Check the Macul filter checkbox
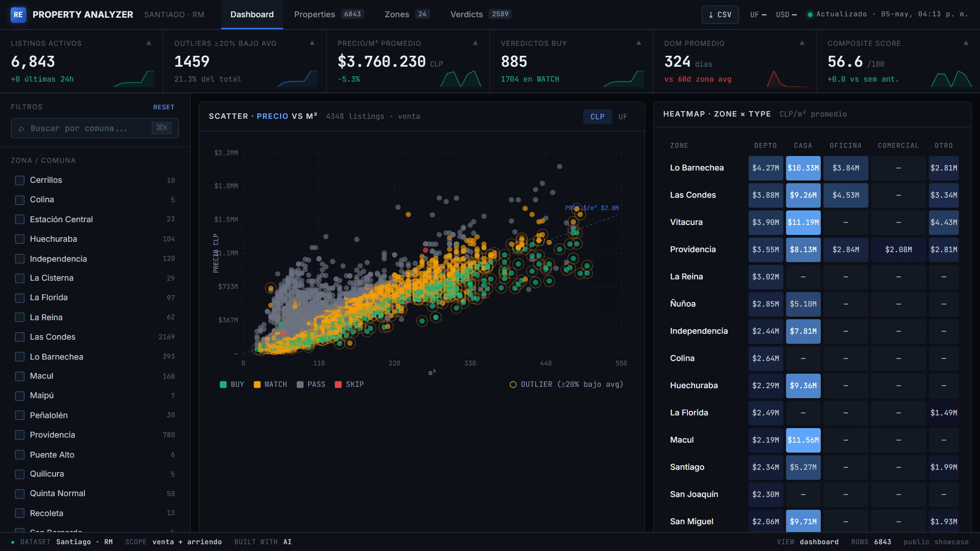This screenshot has height=551, width=980. click(20, 376)
